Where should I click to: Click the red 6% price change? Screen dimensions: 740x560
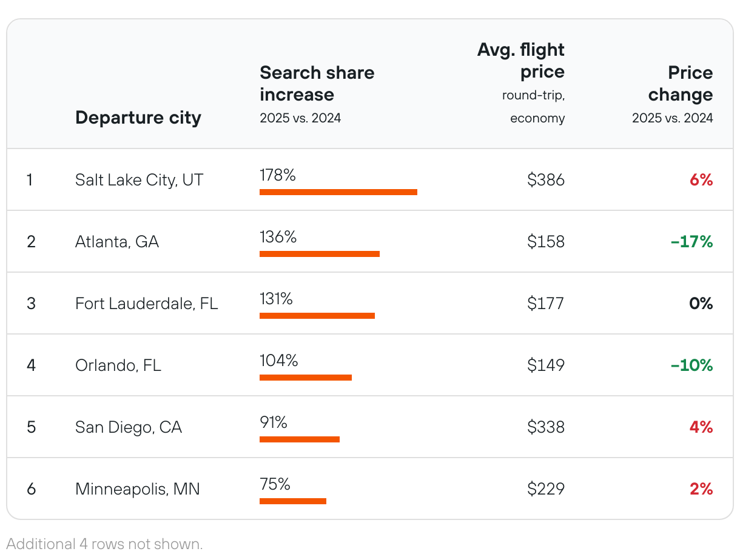[701, 180]
